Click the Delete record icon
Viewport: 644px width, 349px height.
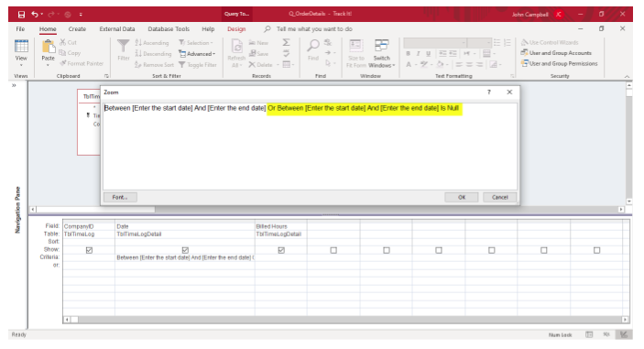pos(252,65)
